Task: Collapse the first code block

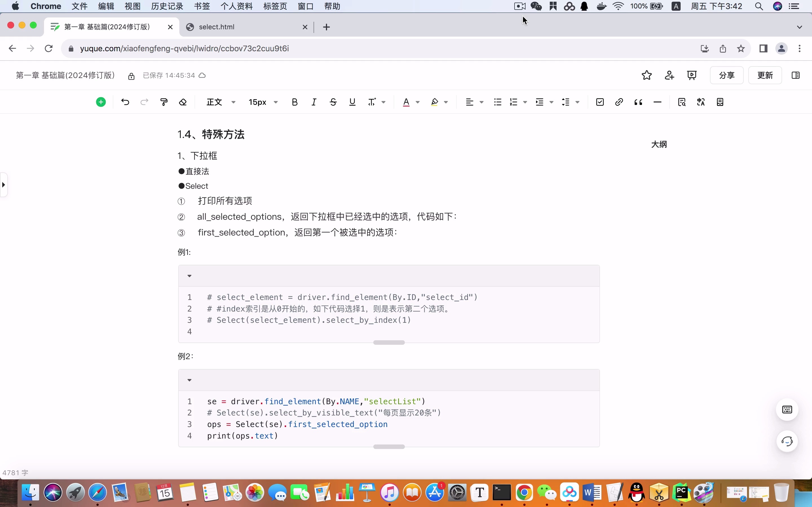Action: pos(189,276)
